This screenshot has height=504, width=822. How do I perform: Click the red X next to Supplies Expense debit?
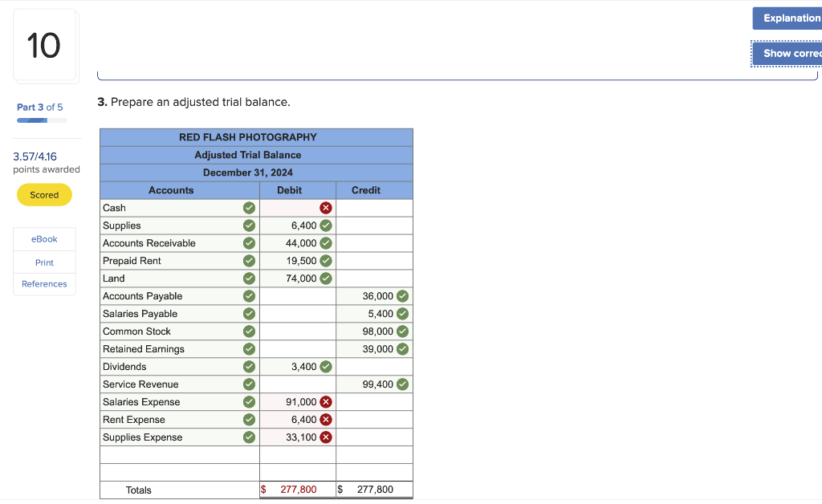[x=325, y=437]
